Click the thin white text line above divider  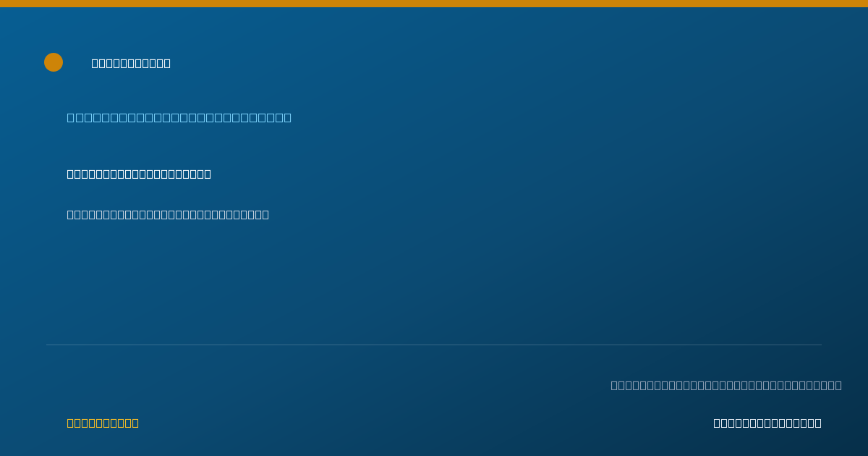coord(168,214)
